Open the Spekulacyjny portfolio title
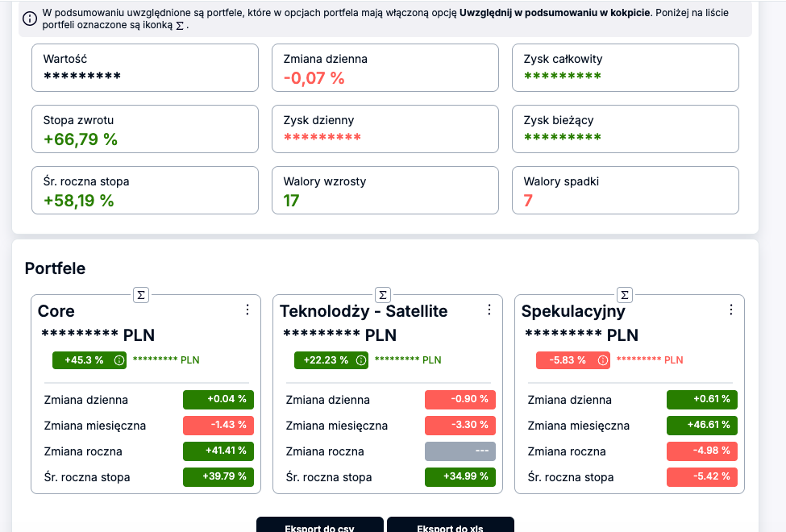 (573, 311)
